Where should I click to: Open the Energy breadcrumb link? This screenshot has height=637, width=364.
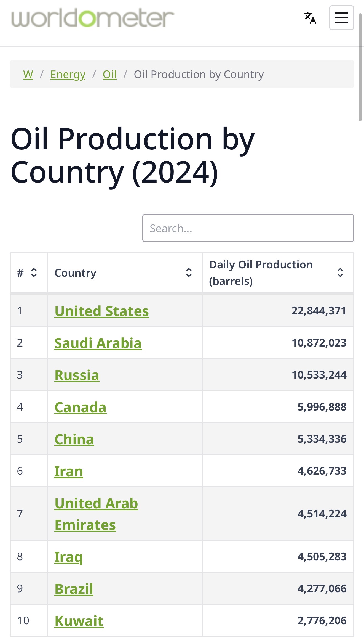pyautogui.click(x=68, y=74)
